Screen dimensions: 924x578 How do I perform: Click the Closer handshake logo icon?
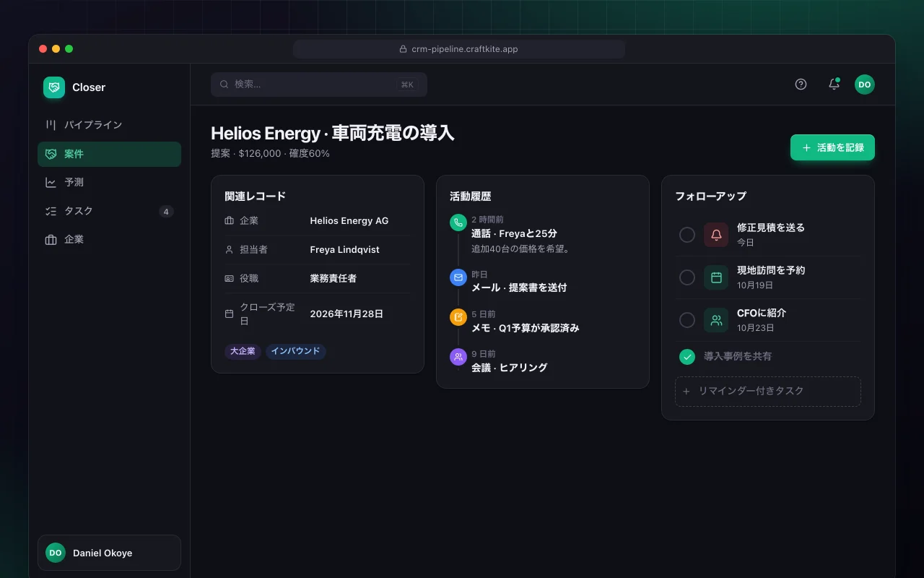(54, 87)
